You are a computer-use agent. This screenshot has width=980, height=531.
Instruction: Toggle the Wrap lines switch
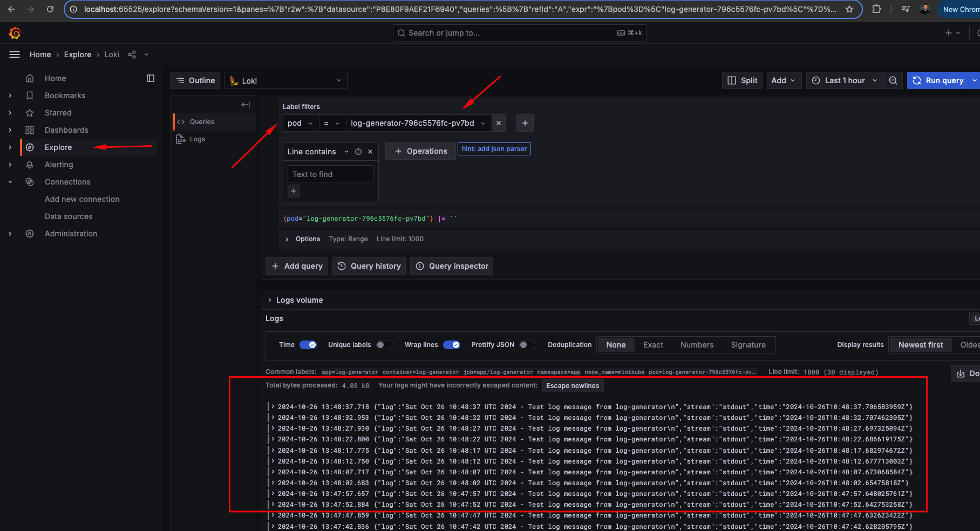(452, 345)
